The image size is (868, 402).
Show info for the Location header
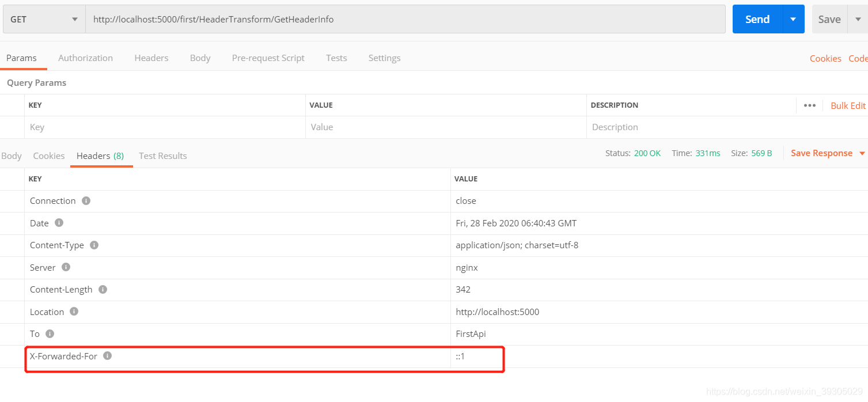(74, 311)
